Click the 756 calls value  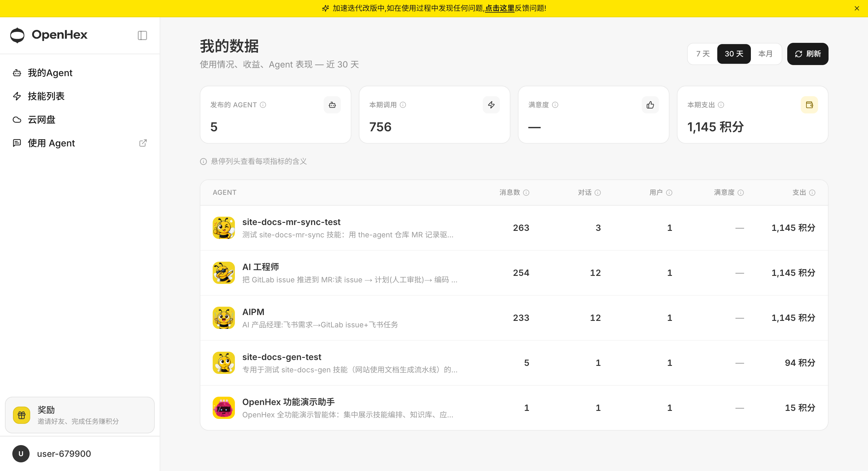pos(380,127)
